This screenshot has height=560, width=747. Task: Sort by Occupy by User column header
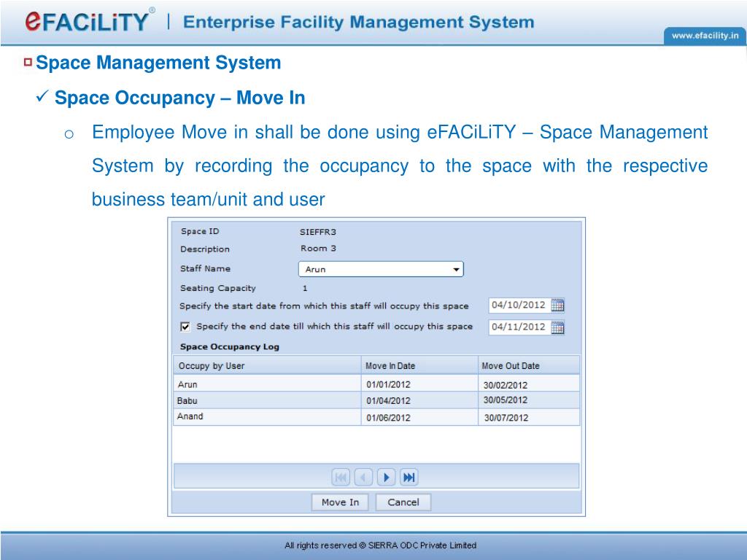coord(267,365)
